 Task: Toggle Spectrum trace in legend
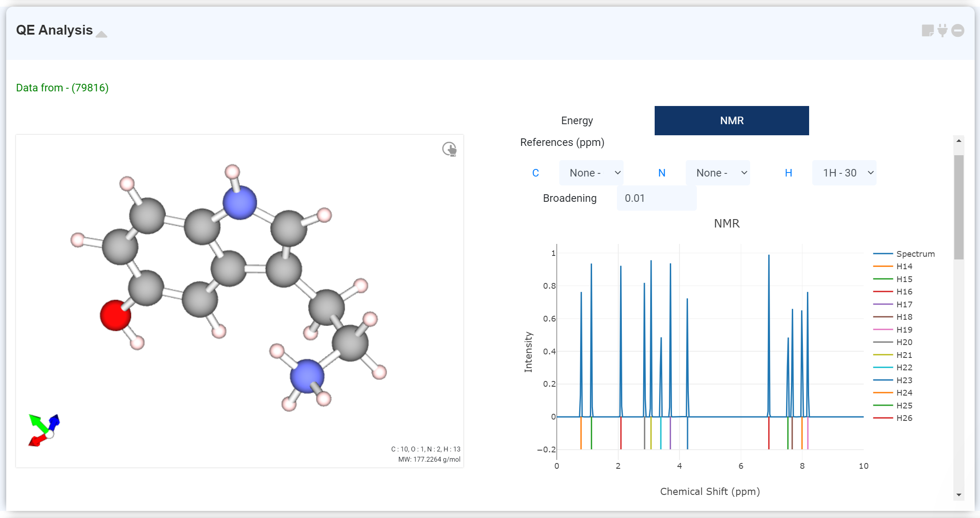(914, 254)
